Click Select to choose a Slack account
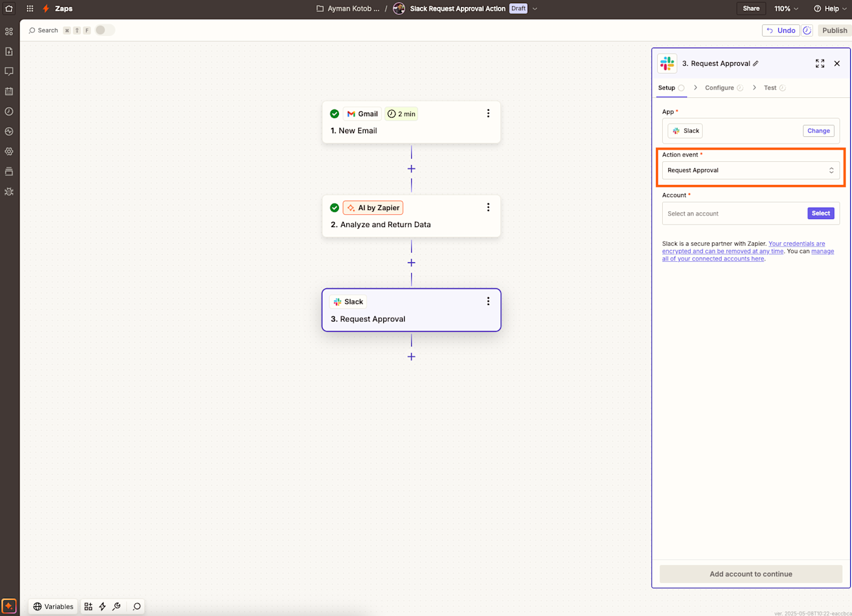This screenshot has height=616, width=852. [x=820, y=213]
